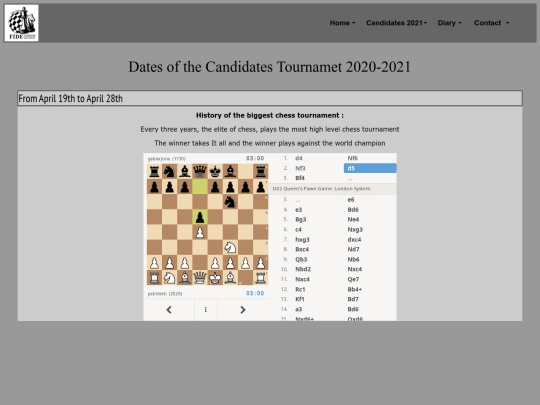Screen dimensions: 540x405
Task: Select the black king on e8
Action: (215, 171)
